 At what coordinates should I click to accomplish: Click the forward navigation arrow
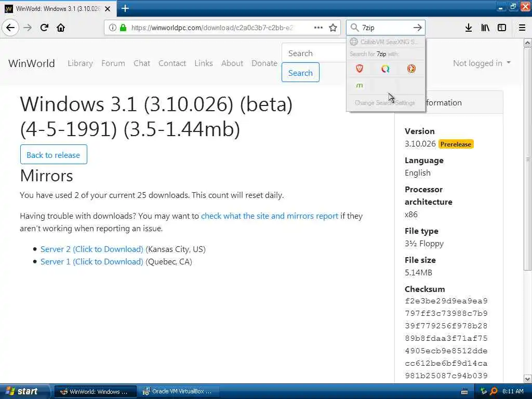[x=28, y=28]
